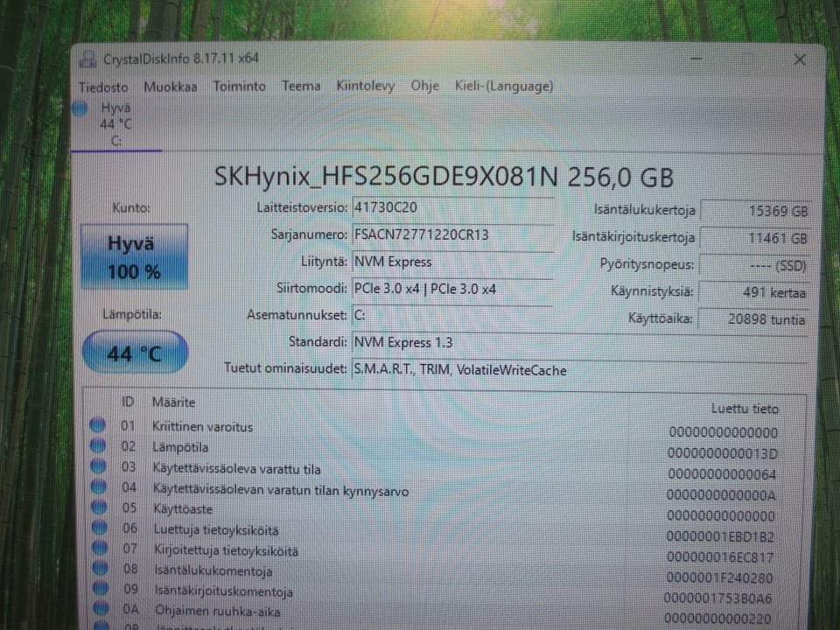Viewport: 840px width, 630px height.
Task: Select the C: drive tab showing Hyvä 44 °C
Action: (x=116, y=124)
